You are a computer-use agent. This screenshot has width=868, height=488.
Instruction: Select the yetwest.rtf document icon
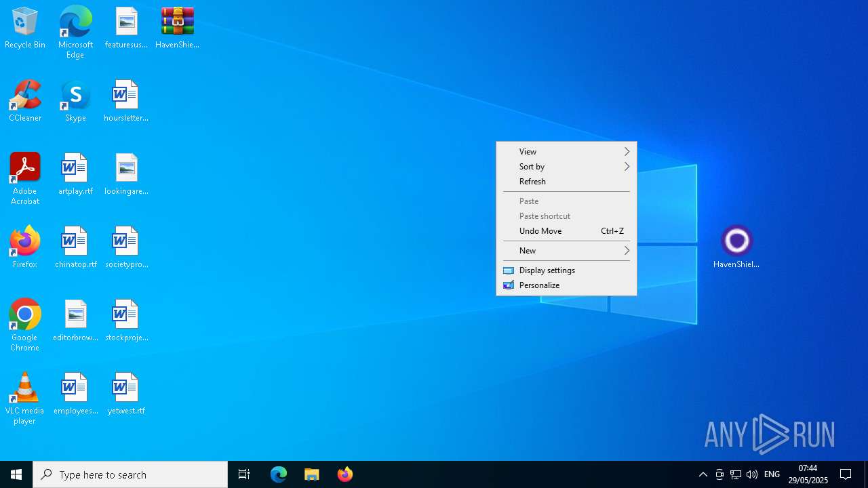pyautogui.click(x=126, y=394)
